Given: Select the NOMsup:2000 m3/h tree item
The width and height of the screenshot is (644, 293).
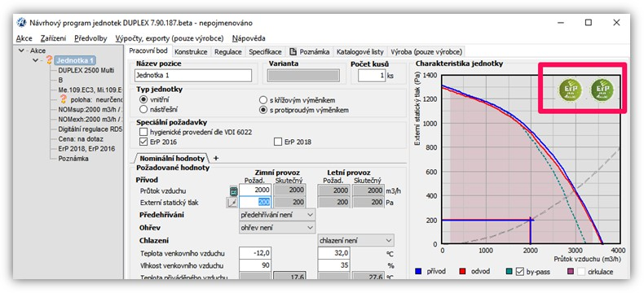Looking at the screenshot, I should point(90,109).
